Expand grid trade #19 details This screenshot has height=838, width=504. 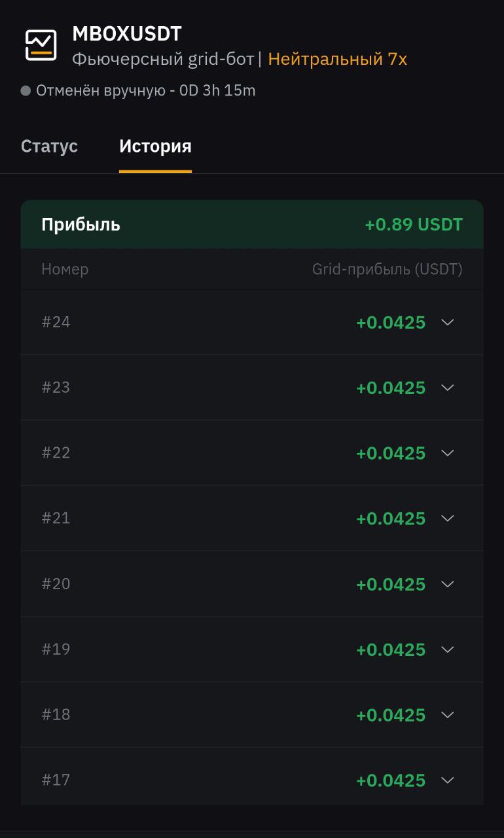448,649
